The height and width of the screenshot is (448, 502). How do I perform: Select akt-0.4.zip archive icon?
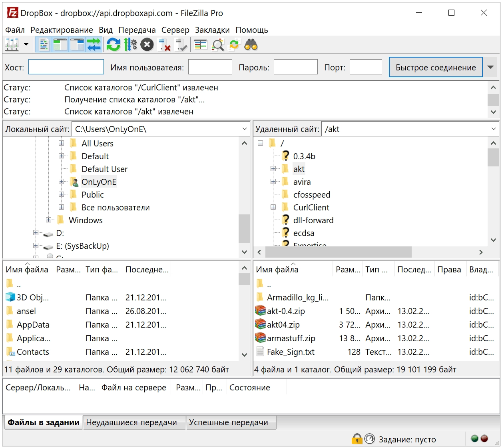260,311
